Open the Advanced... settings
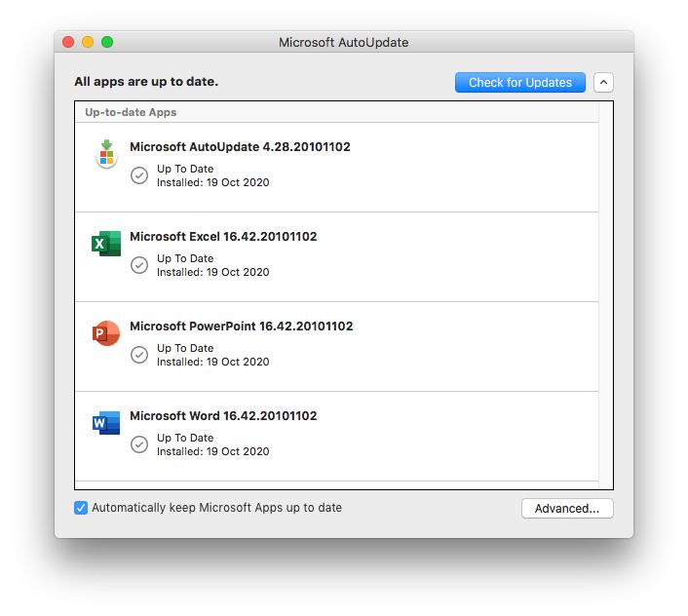 tap(567, 509)
